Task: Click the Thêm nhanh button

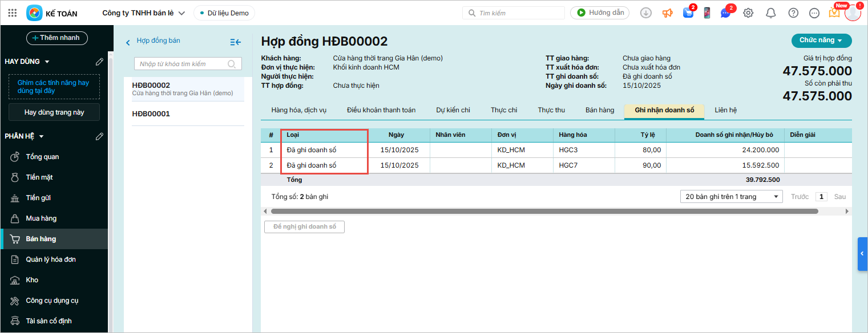Action: 56,38
